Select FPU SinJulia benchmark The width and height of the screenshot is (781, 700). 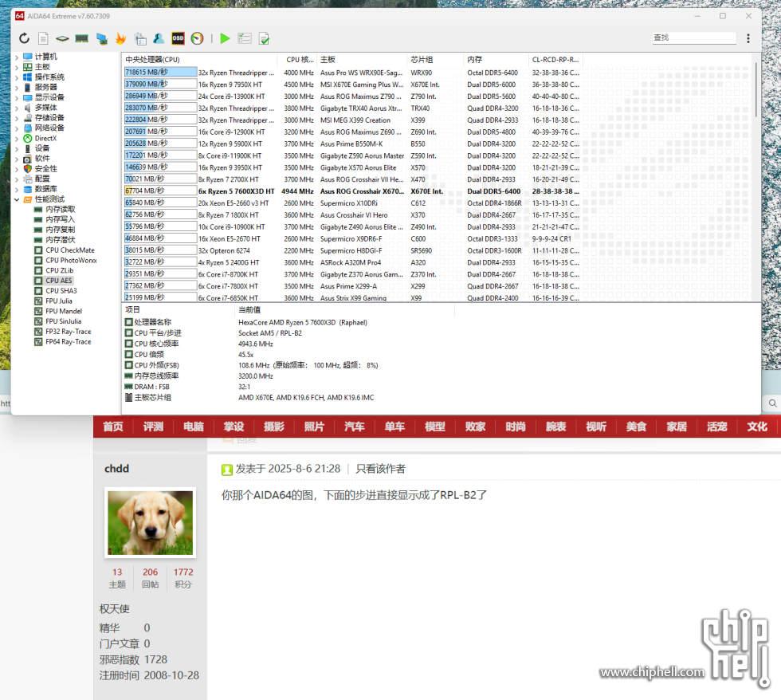[x=63, y=321]
